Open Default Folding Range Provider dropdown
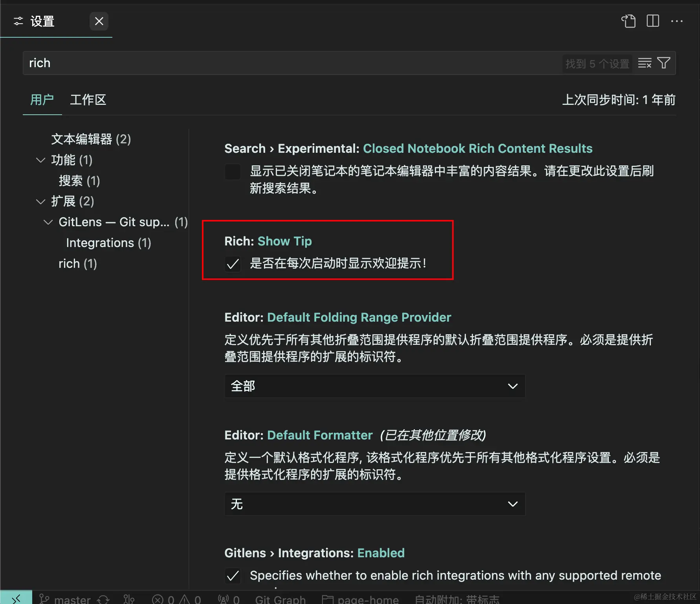 tap(375, 386)
